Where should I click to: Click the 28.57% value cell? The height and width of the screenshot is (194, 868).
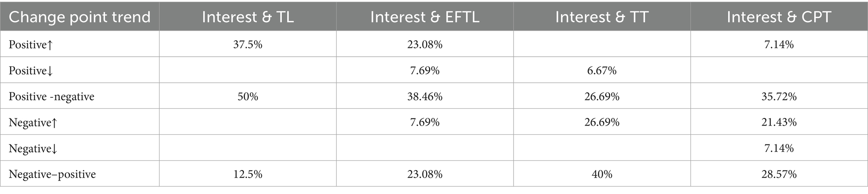(779, 174)
